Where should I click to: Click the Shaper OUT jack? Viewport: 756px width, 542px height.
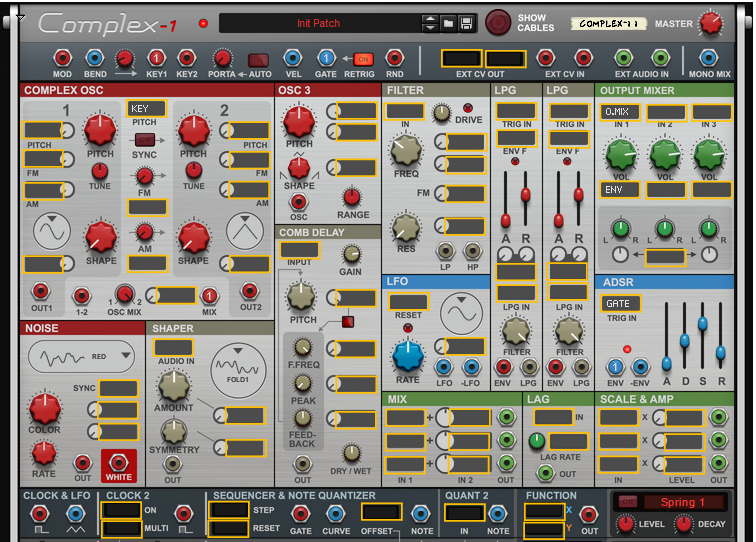(x=172, y=464)
